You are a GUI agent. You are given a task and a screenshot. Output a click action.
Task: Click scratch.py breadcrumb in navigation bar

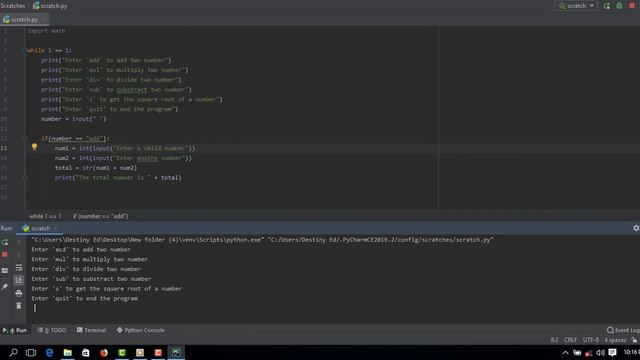50,6
